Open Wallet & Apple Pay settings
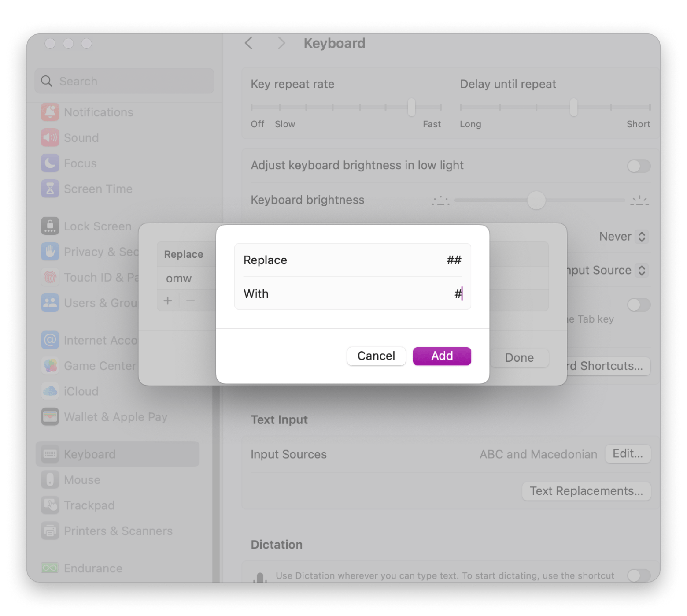The image size is (687, 616). coord(115,417)
